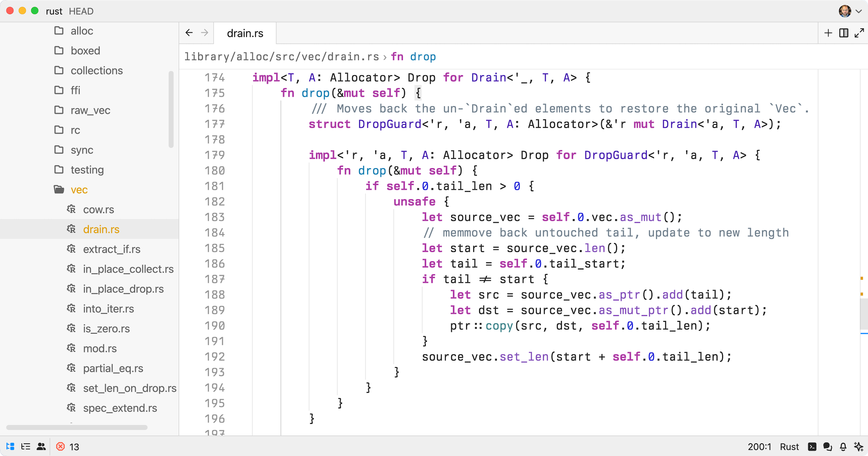This screenshot has height=456, width=868.
Task: Open the outline panel icon
Action: click(x=26, y=447)
